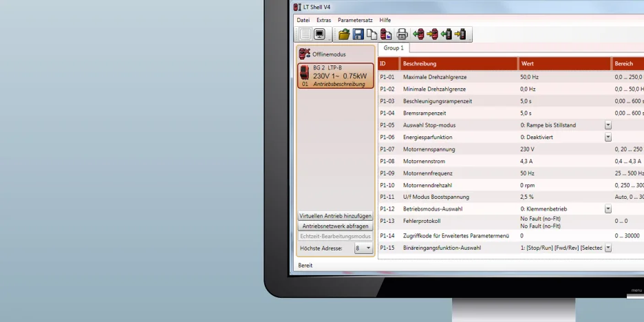Click the P1-15 parameter ID
The image size is (644, 322).
387,248
